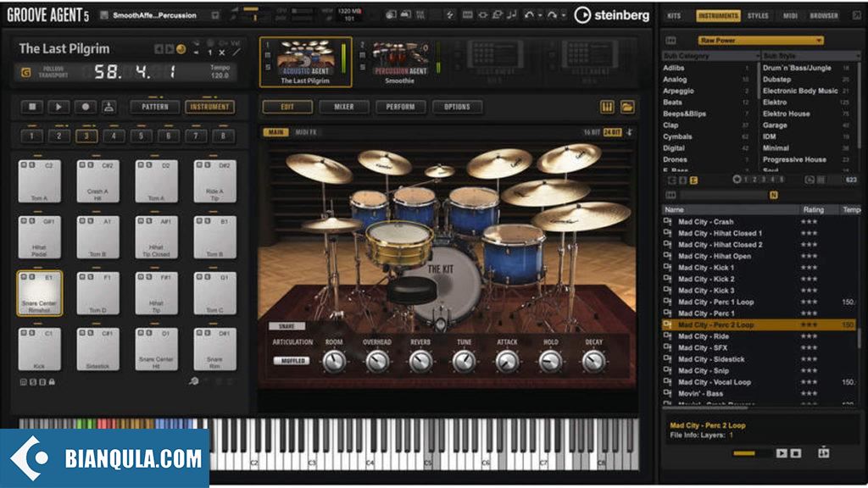Click the MIDI note icon in top toolbar
This screenshot has height=488, width=868.
tap(511, 15)
